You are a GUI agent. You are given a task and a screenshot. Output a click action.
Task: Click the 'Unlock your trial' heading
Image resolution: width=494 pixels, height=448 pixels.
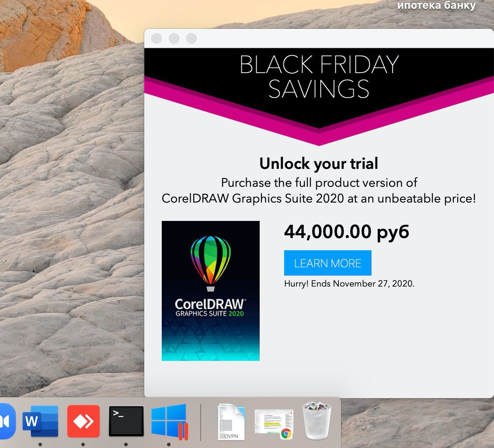click(319, 164)
